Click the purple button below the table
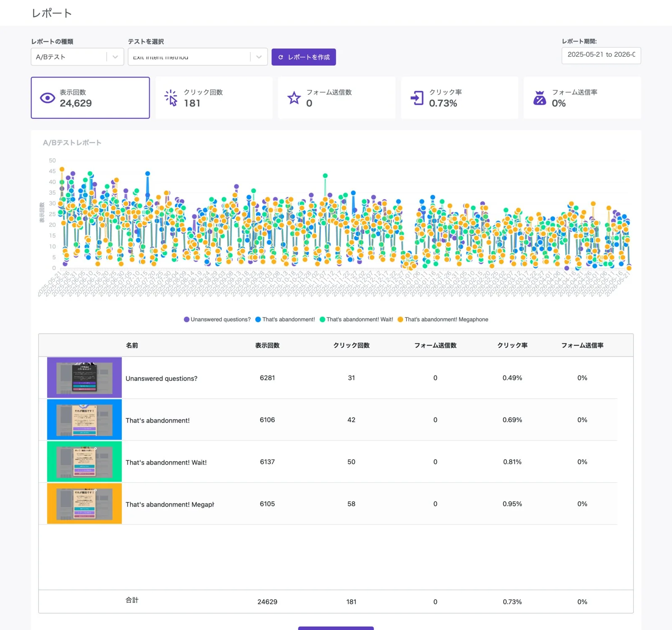Image resolution: width=672 pixels, height=630 pixels. 336,628
